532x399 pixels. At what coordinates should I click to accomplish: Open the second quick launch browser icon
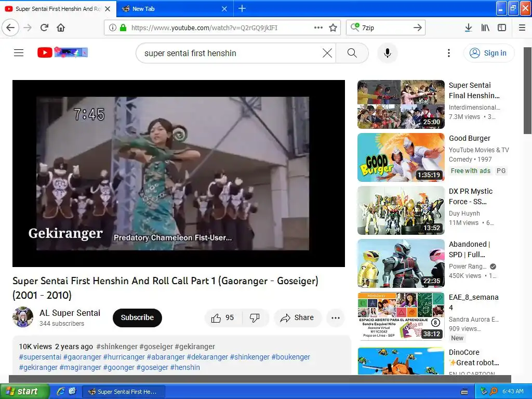coord(72,391)
